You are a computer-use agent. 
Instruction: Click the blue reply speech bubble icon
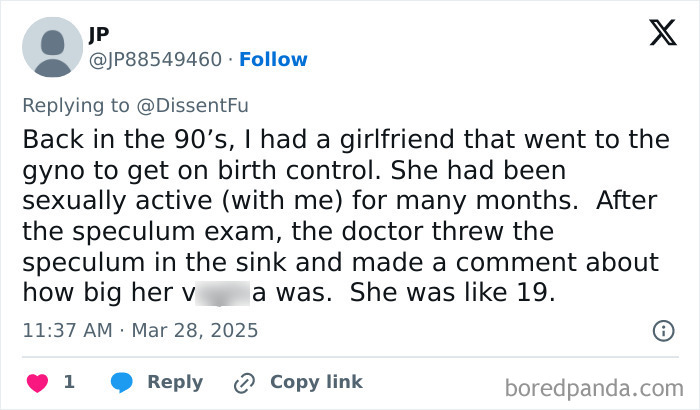(x=122, y=382)
